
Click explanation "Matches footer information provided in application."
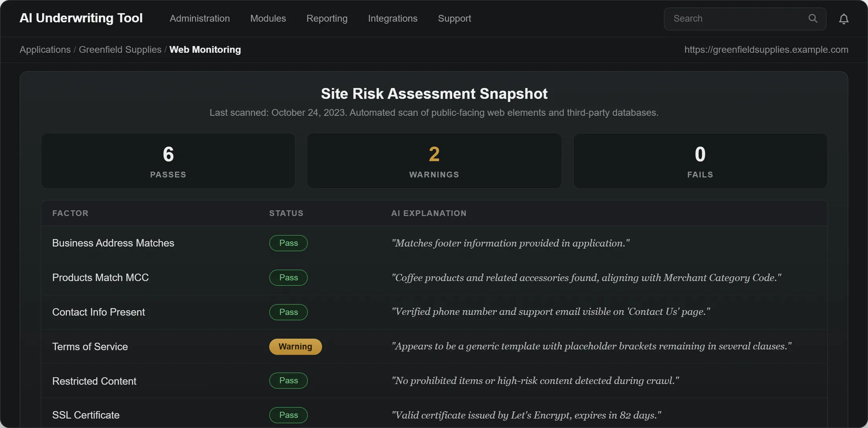pyautogui.click(x=510, y=243)
